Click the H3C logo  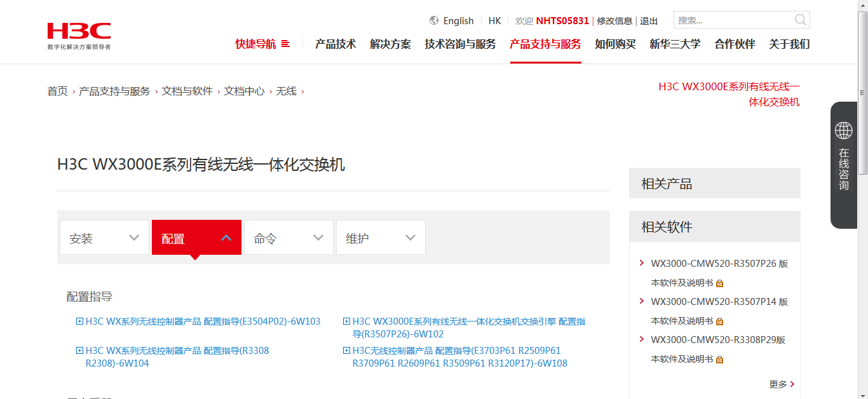79,36
